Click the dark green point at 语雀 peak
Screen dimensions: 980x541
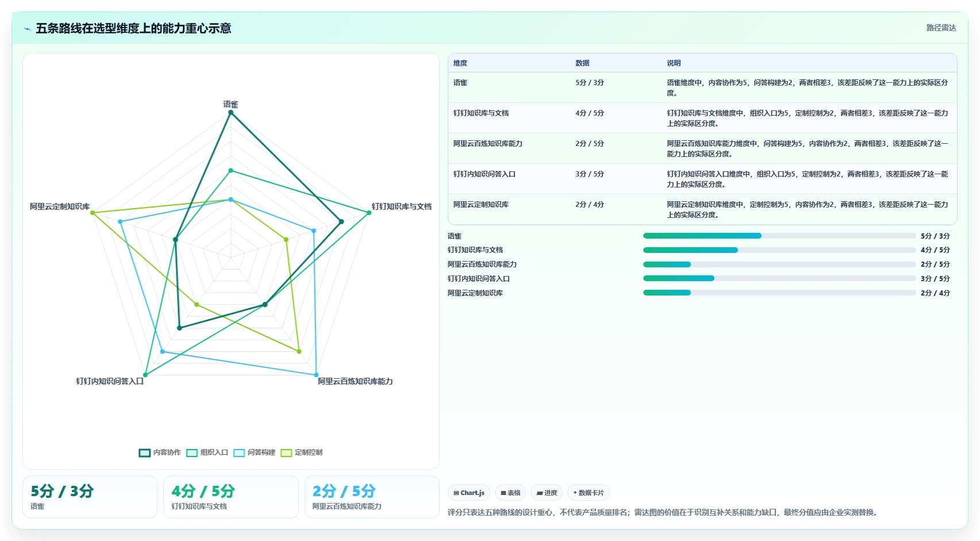(230, 113)
